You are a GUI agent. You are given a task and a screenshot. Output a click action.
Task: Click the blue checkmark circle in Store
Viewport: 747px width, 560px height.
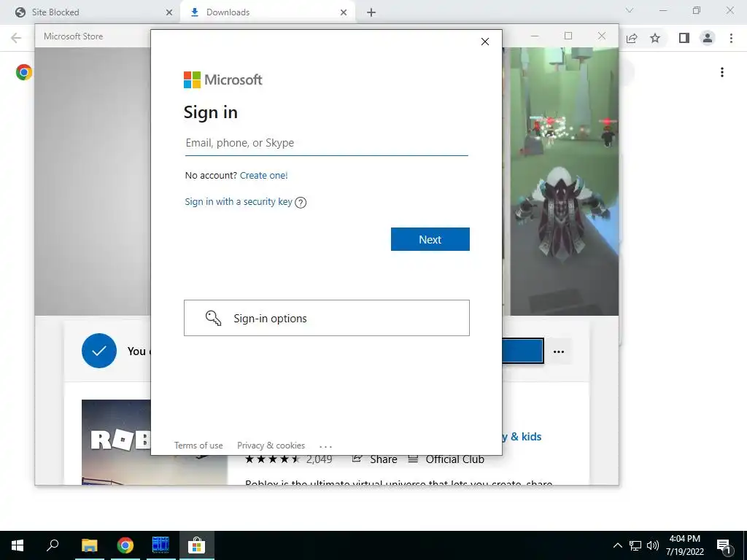(99, 351)
